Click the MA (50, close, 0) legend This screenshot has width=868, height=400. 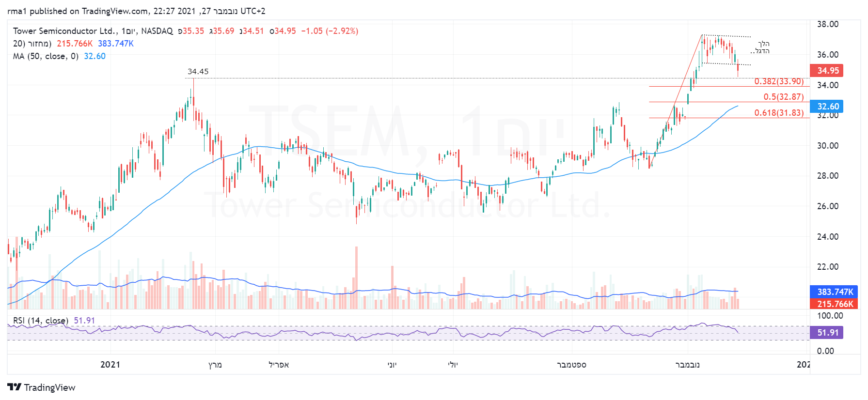click(x=46, y=56)
